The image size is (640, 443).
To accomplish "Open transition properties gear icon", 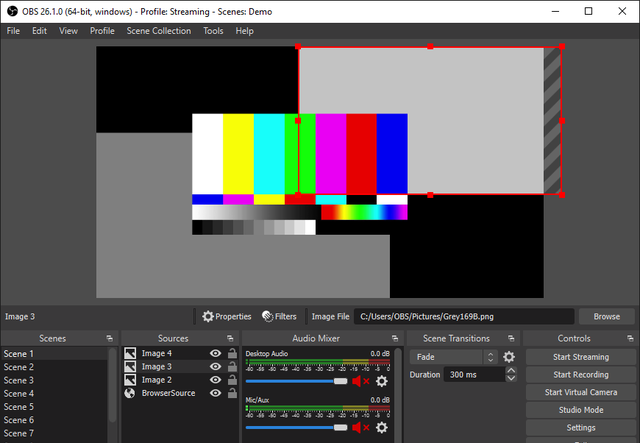I will point(509,357).
